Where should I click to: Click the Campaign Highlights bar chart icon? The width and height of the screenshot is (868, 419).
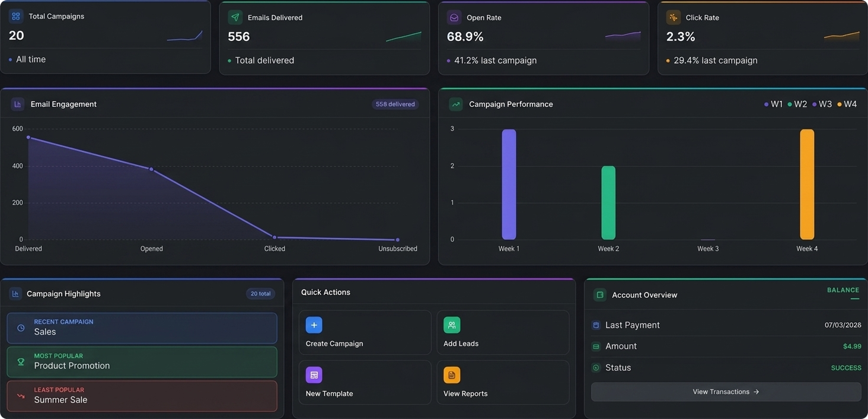point(15,294)
